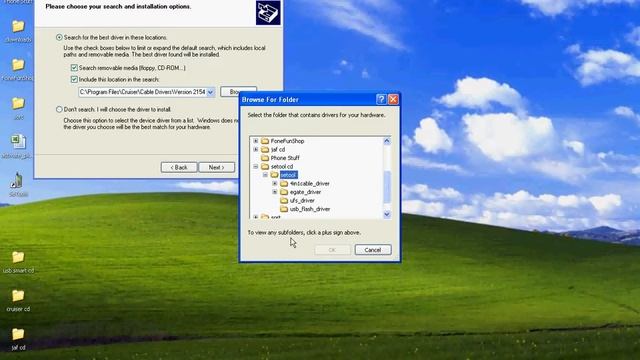The image size is (640, 360).
Task: Open the downloads folder on desktop
Action: [x=18, y=27]
